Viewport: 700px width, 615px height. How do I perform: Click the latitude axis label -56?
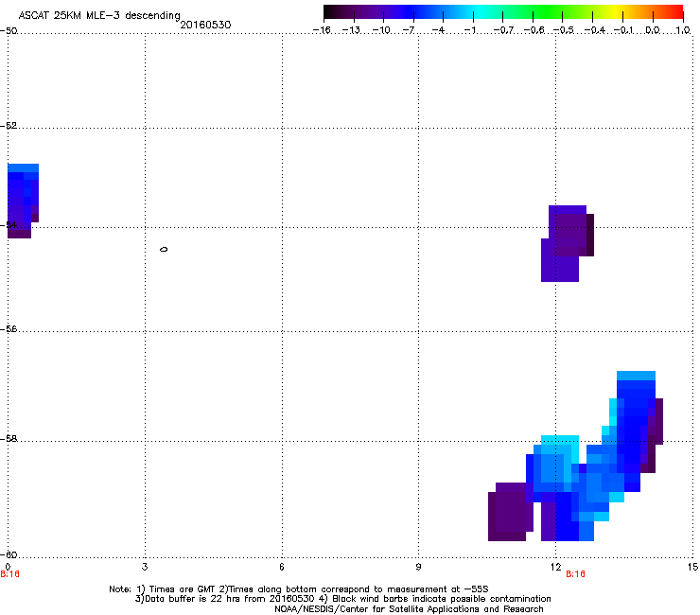(9, 328)
